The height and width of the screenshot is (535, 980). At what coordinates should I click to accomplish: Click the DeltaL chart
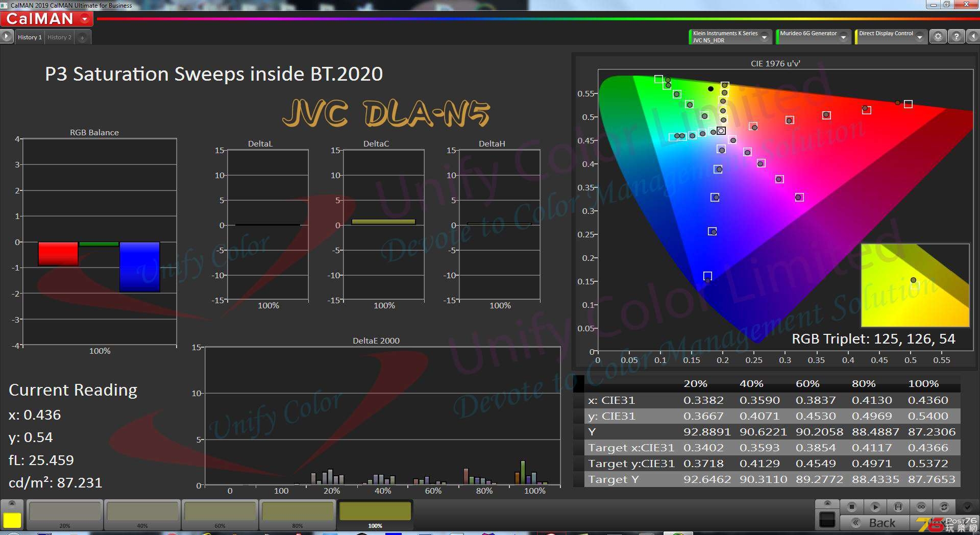(268, 225)
